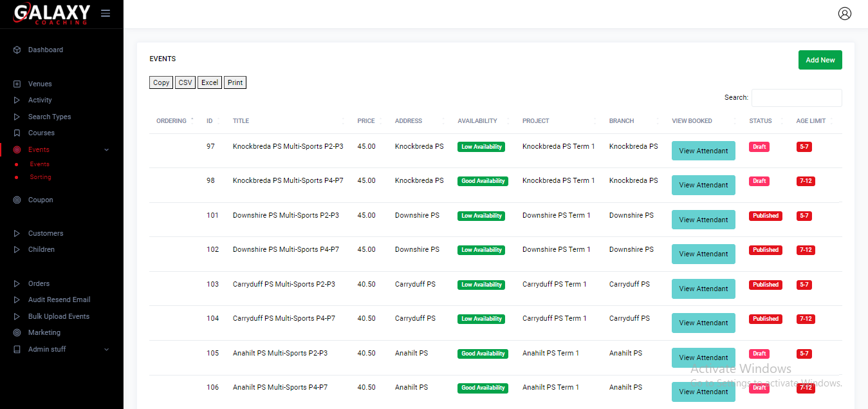
Task: Sort table by Price column header
Action: 367,121
